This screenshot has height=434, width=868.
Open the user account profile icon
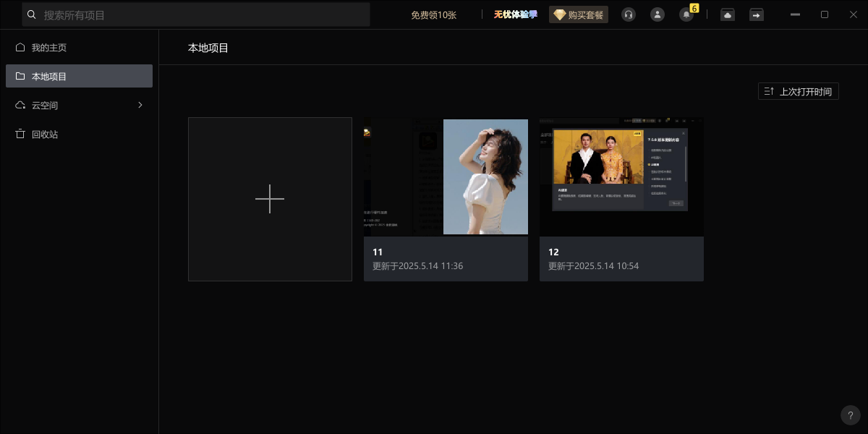[x=658, y=14]
